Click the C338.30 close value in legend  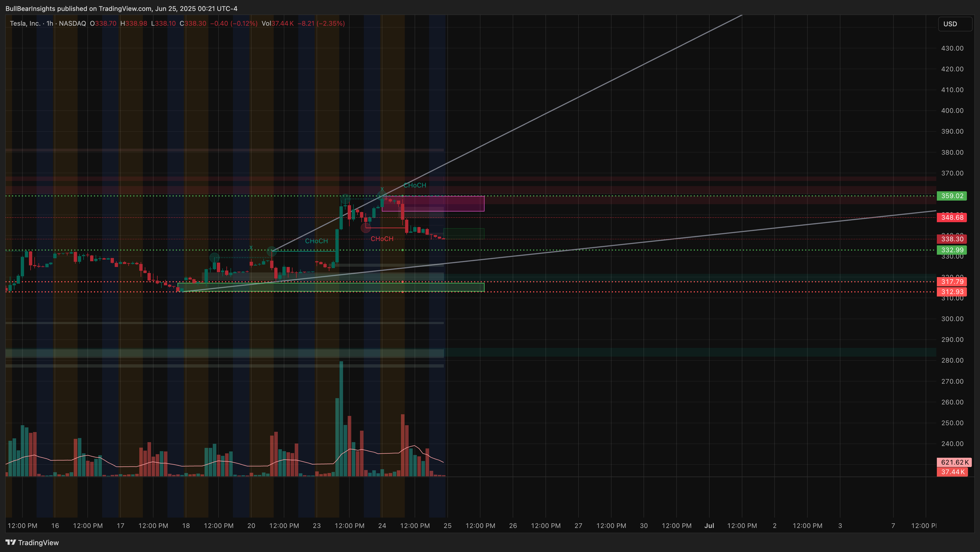[x=193, y=24]
